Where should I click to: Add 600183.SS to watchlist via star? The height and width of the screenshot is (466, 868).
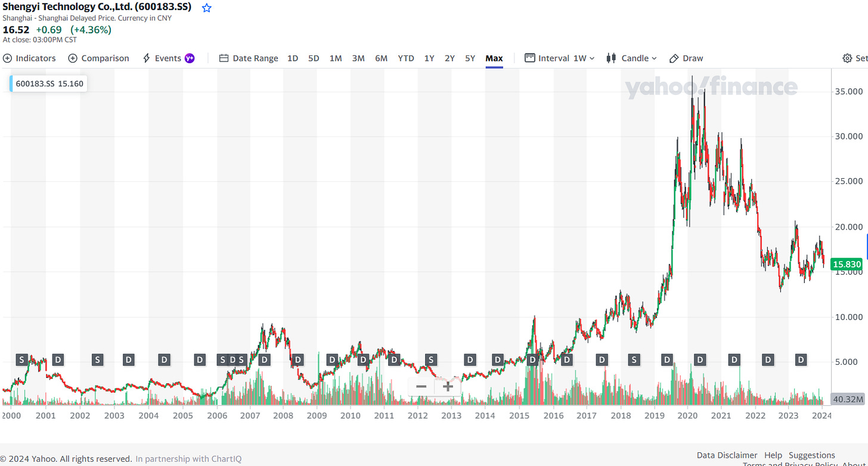click(206, 7)
